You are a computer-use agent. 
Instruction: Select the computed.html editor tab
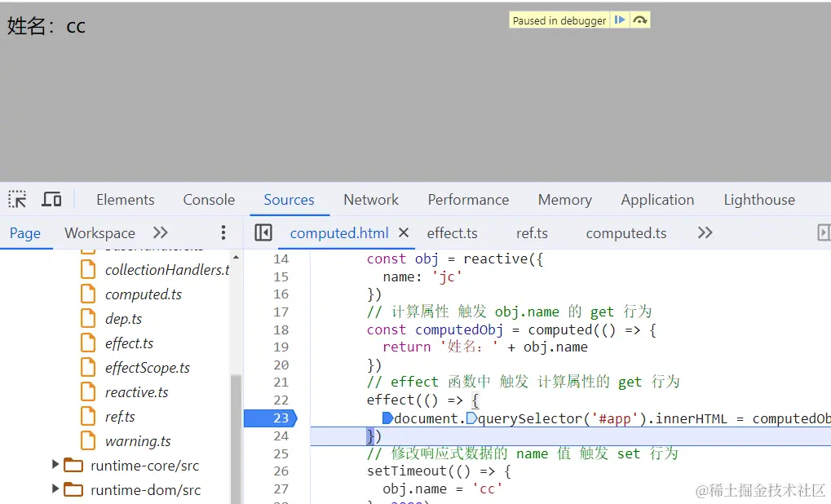tap(339, 233)
